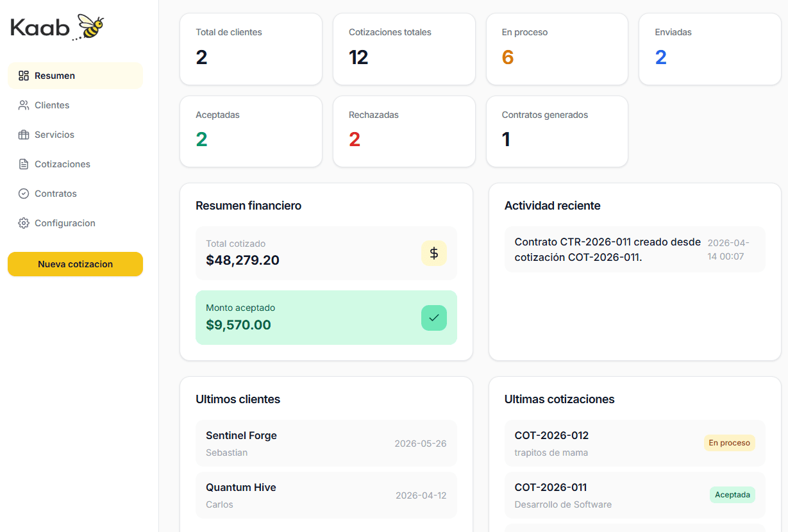The image size is (788, 532).
Task: Click the 2026-04-14 00:07 activity timestamp
Action: (x=729, y=249)
